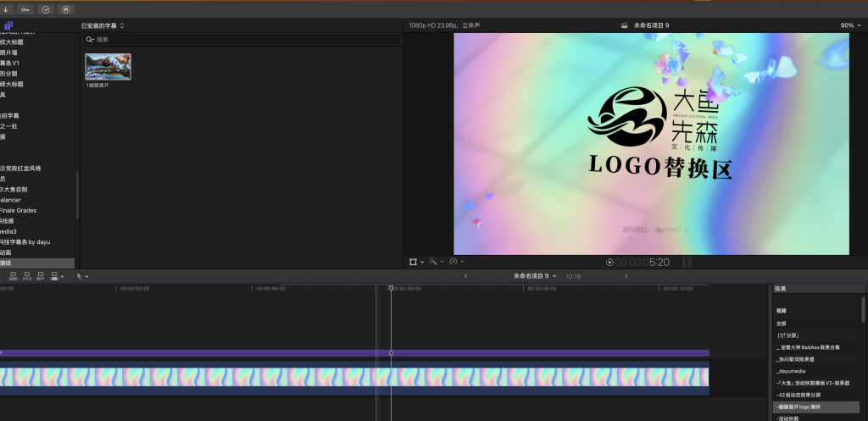This screenshot has width=868, height=421.
Task: Click the import media down-arrow button
Action: (x=6, y=9)
